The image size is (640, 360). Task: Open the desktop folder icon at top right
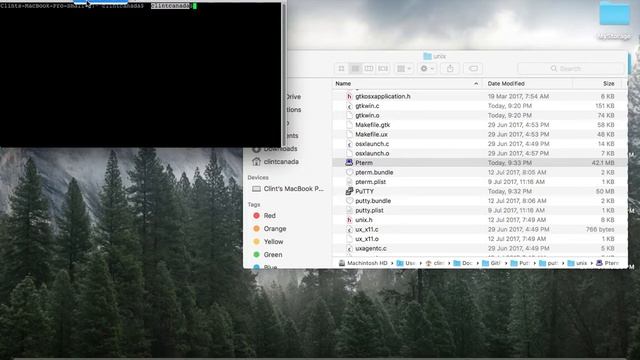[x=614, y=13]
